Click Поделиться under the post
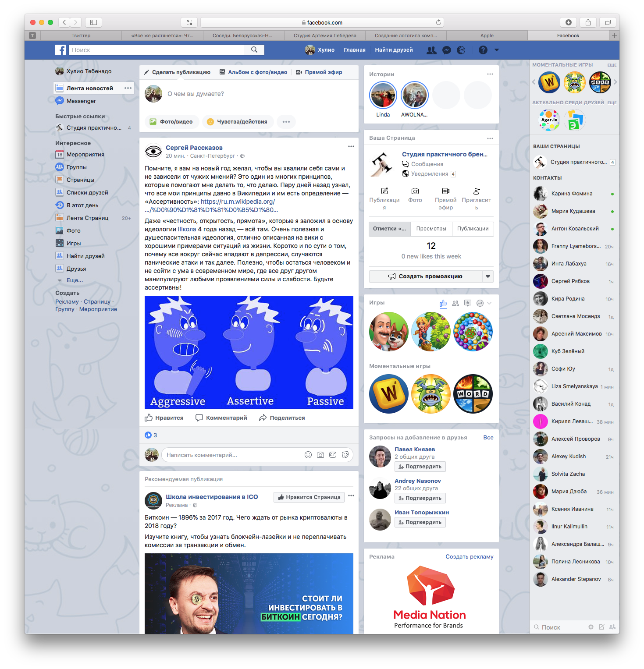The image size is (644, 669). click(x=282, y=418)
